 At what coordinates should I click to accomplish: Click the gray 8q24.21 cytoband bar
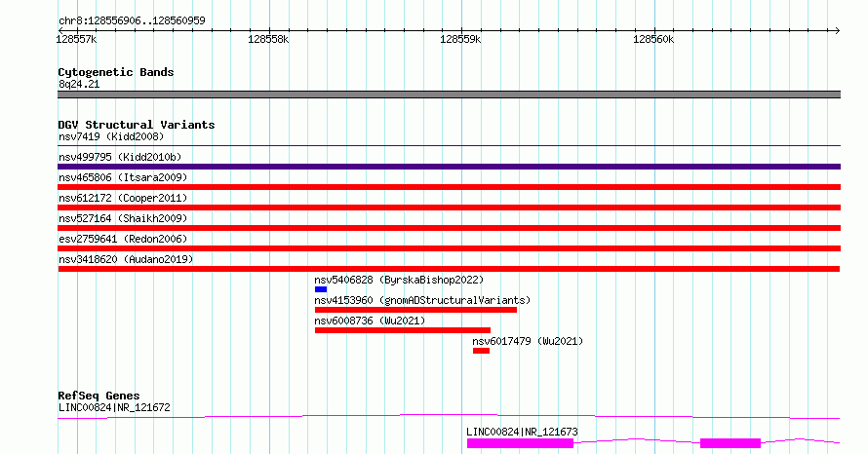[449, 95]
